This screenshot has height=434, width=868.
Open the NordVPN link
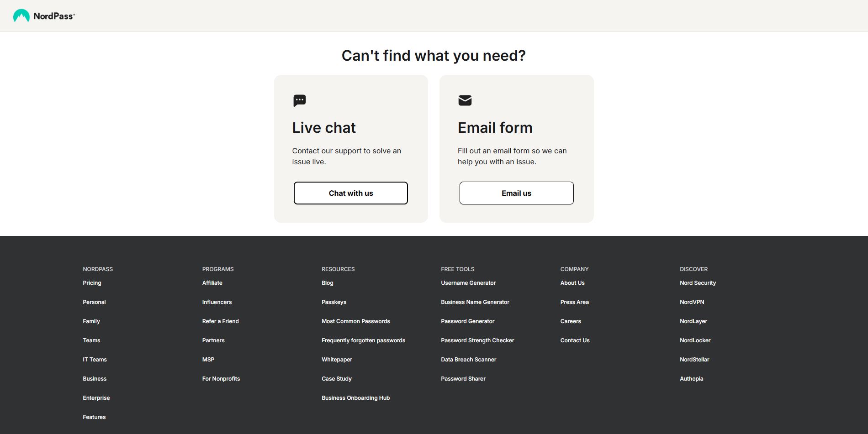point(692,302)
